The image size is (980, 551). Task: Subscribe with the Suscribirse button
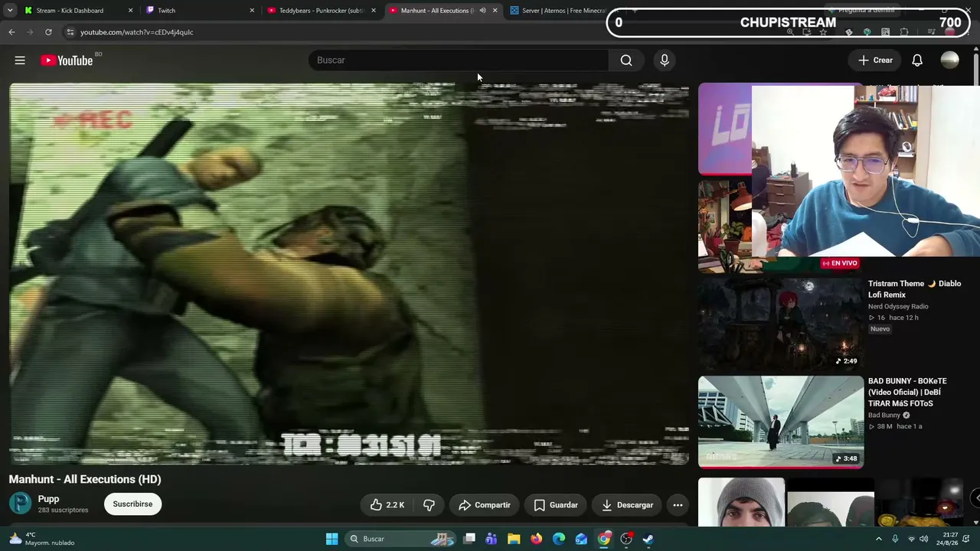(132, 504)
